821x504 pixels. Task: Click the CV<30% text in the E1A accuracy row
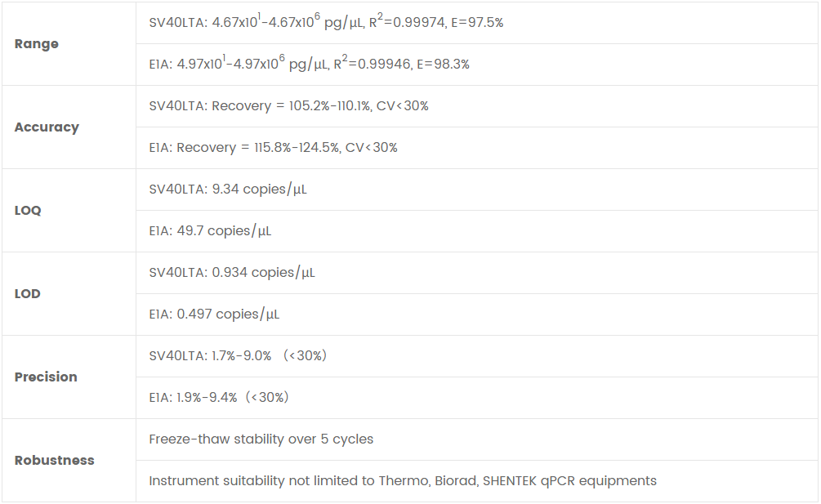tap(372, 148)
